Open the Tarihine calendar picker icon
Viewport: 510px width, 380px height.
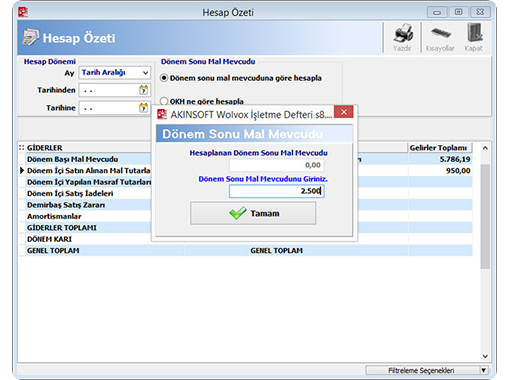point(143,108)
